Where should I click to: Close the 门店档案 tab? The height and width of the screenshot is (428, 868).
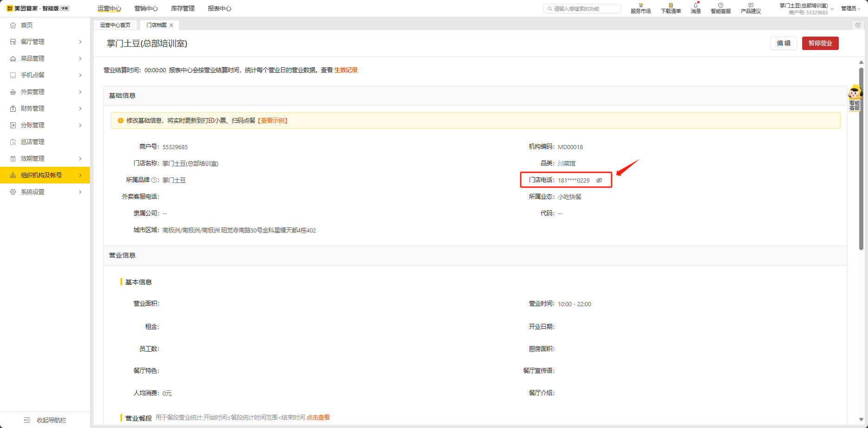171,25
